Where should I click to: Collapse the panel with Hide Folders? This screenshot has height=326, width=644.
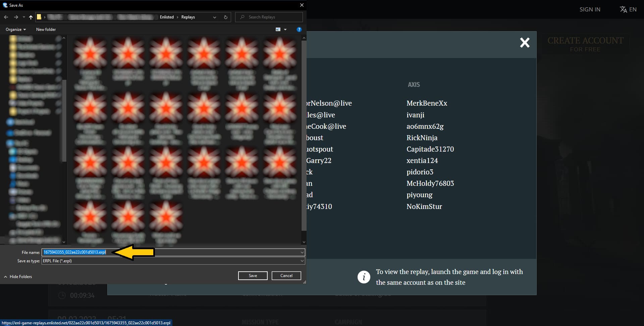(18, 277)
